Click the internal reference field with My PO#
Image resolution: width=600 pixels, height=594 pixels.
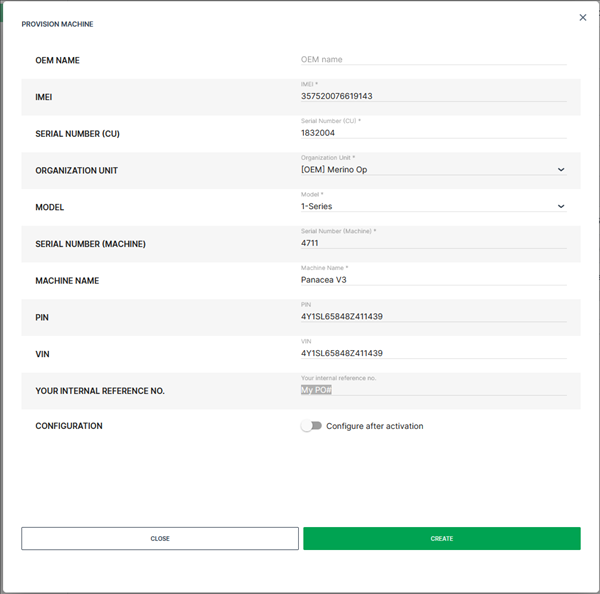433,390
